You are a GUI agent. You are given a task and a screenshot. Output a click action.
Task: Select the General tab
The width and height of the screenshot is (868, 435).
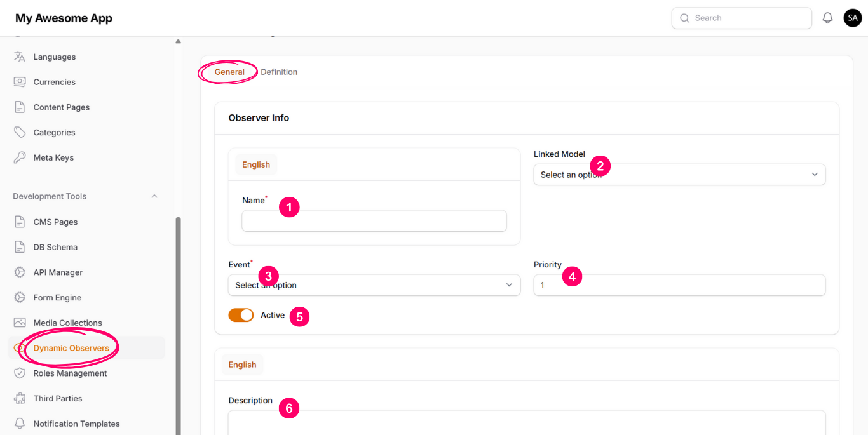point(229,72)
